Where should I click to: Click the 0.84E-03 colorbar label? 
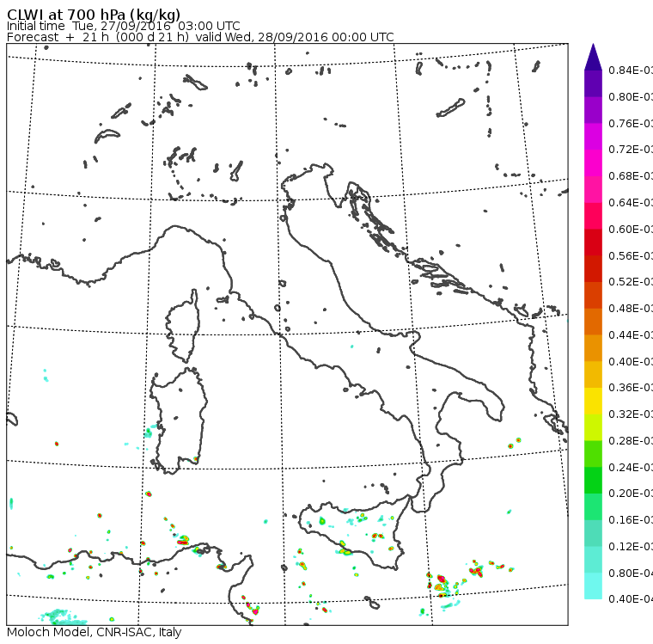tap(631, 70)
